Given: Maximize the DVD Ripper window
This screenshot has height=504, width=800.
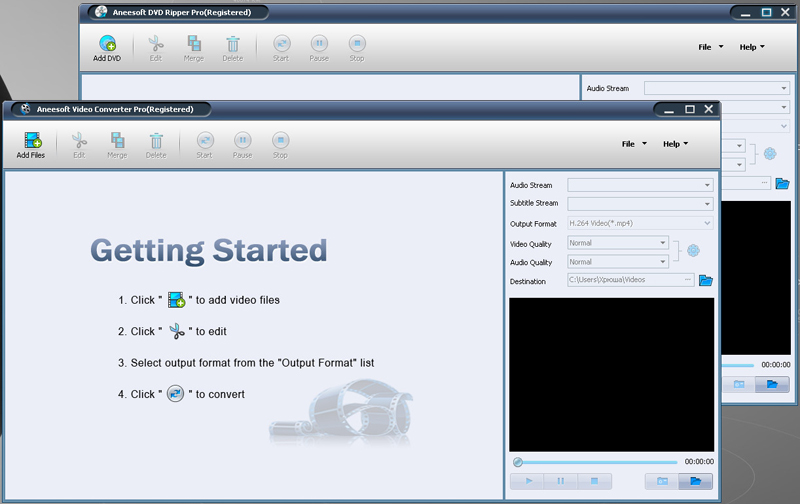Looking at the screenshot, I should [766, 12].
